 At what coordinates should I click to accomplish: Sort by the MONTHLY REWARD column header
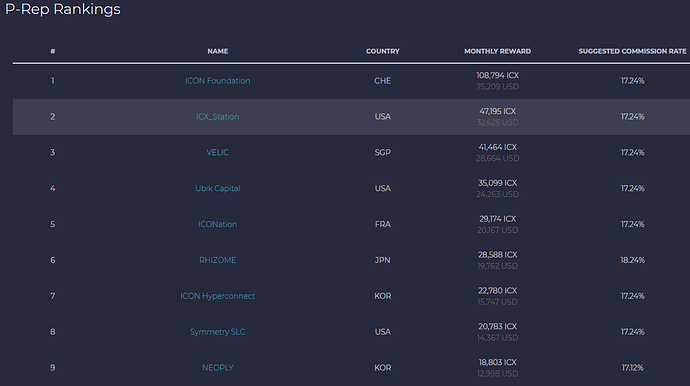497,51
